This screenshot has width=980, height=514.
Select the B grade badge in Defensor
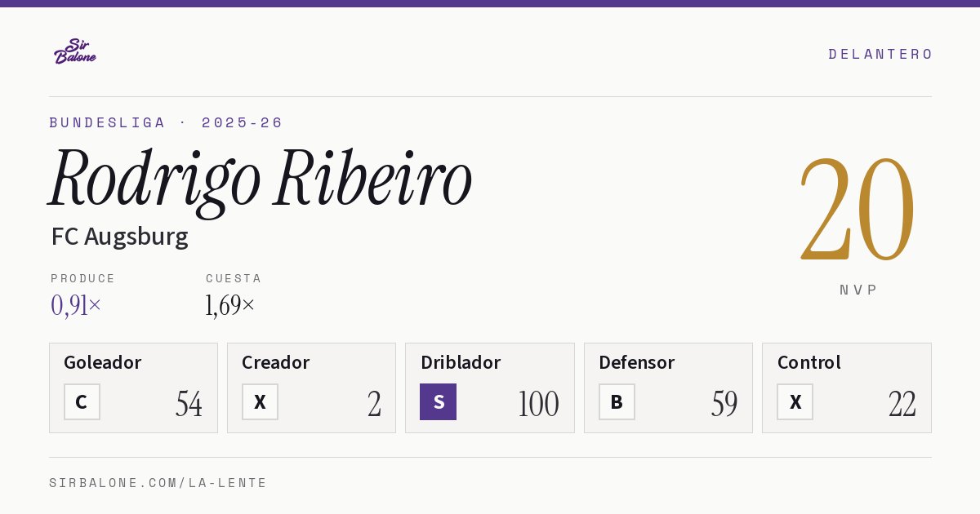click(x=617, y=401)
